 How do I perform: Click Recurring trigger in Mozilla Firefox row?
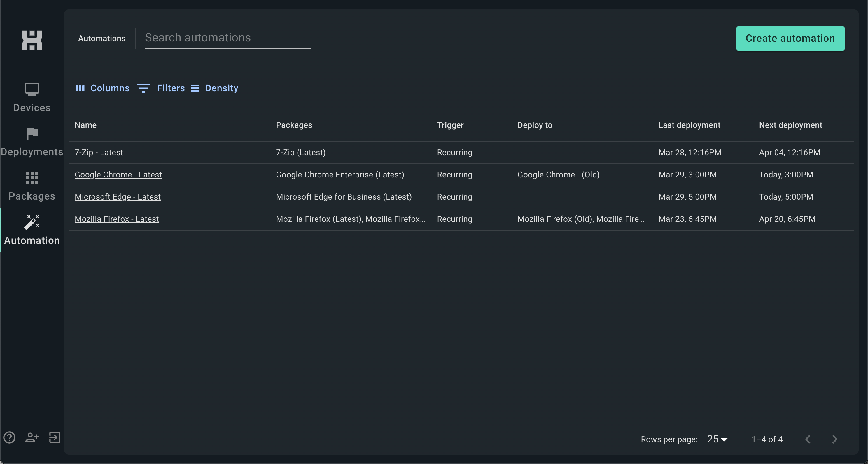[454, 219]
